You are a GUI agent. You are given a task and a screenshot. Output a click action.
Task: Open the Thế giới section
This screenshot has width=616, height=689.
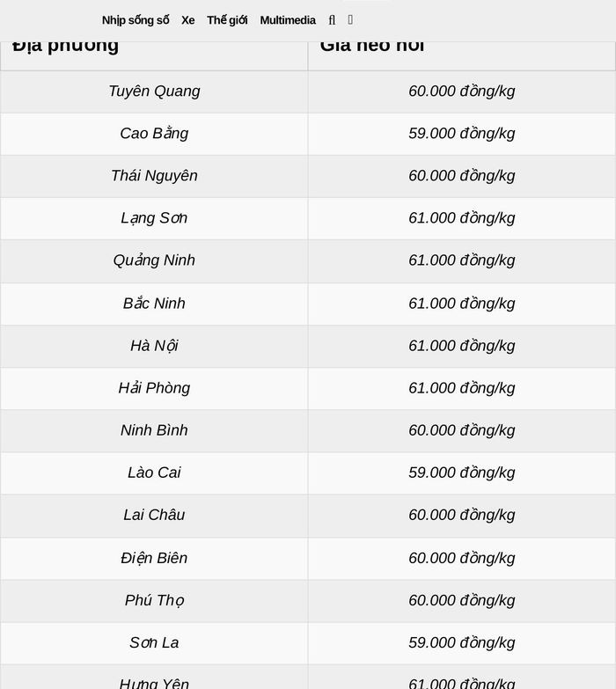pos(227,20)
